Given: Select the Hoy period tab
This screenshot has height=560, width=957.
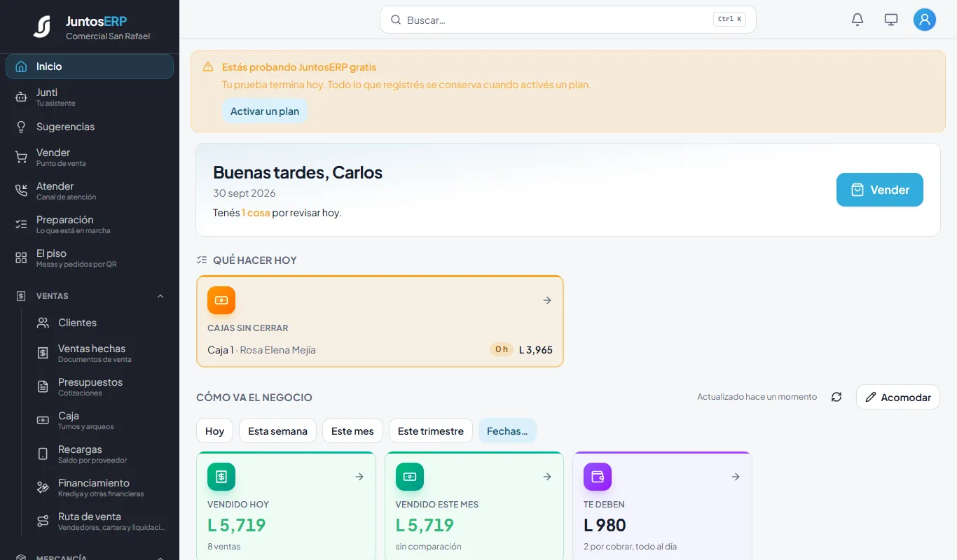Looking at the screenshot, I should (214, 431).
